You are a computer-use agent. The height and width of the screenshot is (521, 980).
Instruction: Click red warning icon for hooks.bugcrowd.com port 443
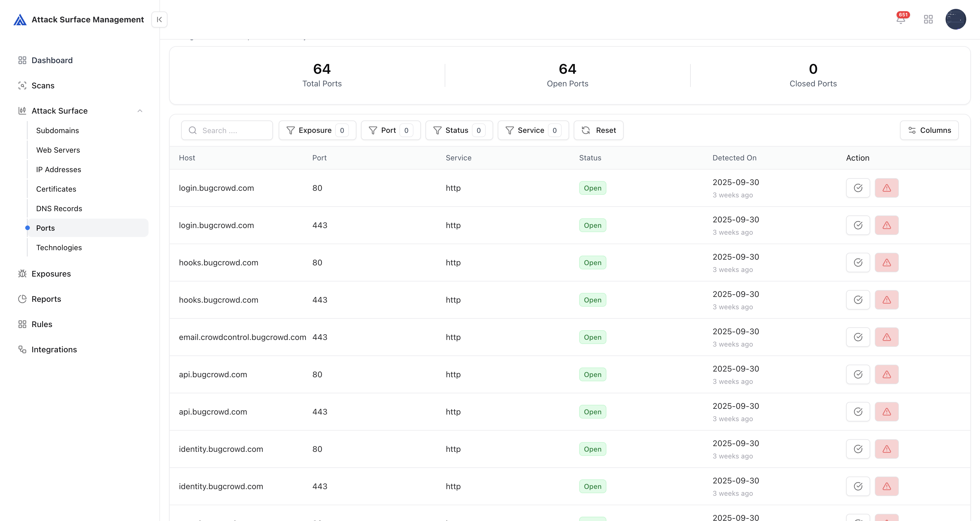click(887, 300)
